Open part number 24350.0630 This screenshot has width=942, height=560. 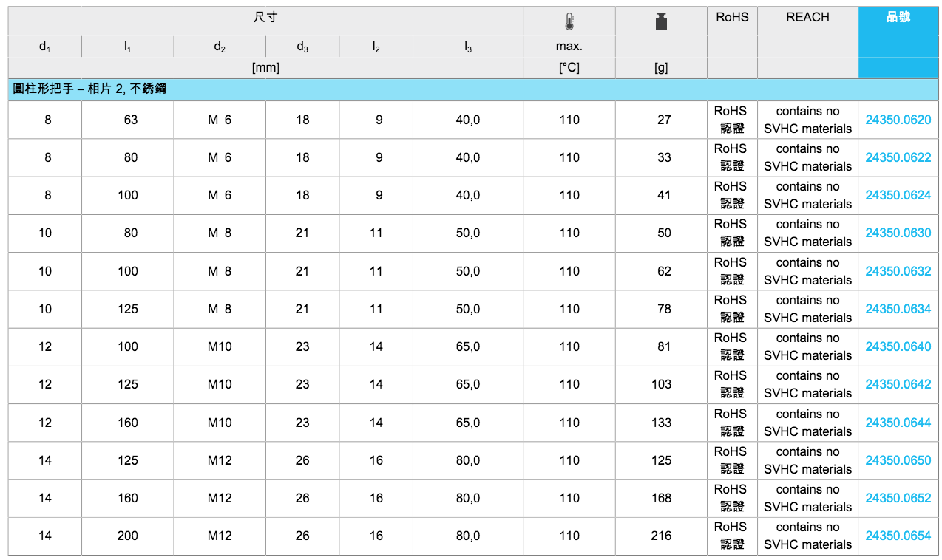tap(898, 233)
